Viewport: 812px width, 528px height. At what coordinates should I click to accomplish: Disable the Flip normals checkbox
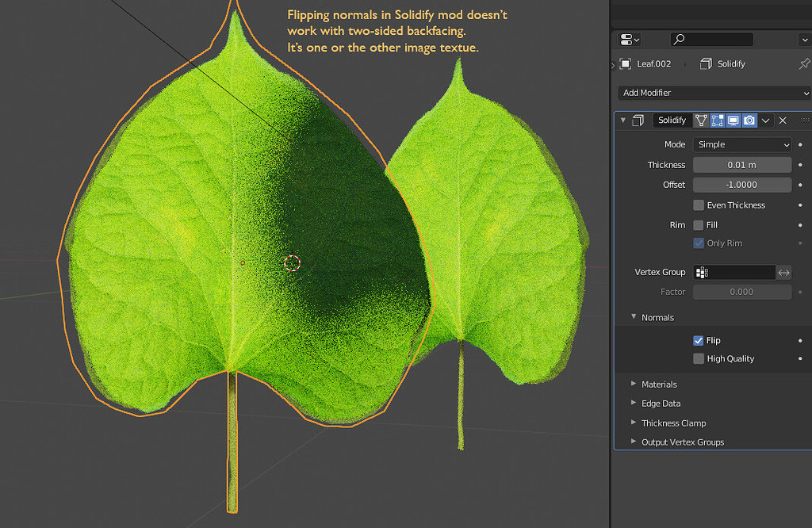pos(697,339)
